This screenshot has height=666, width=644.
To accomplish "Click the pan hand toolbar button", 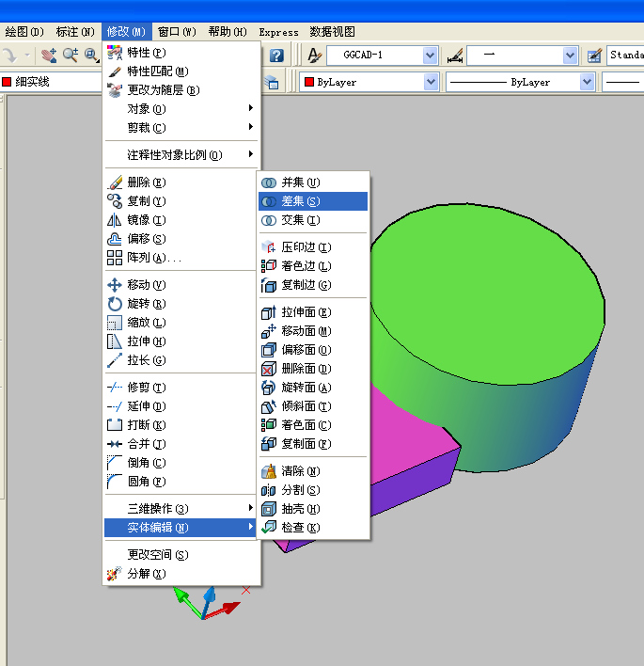I will [49, 55].
